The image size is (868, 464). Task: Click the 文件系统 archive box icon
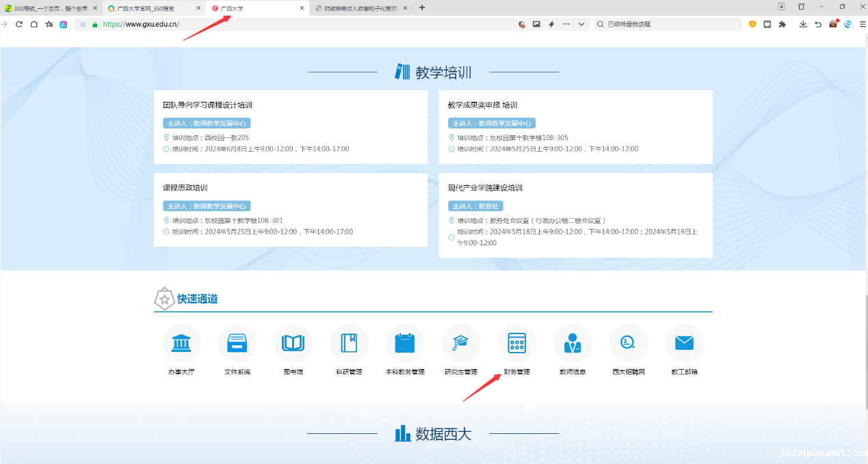point(237,343)
